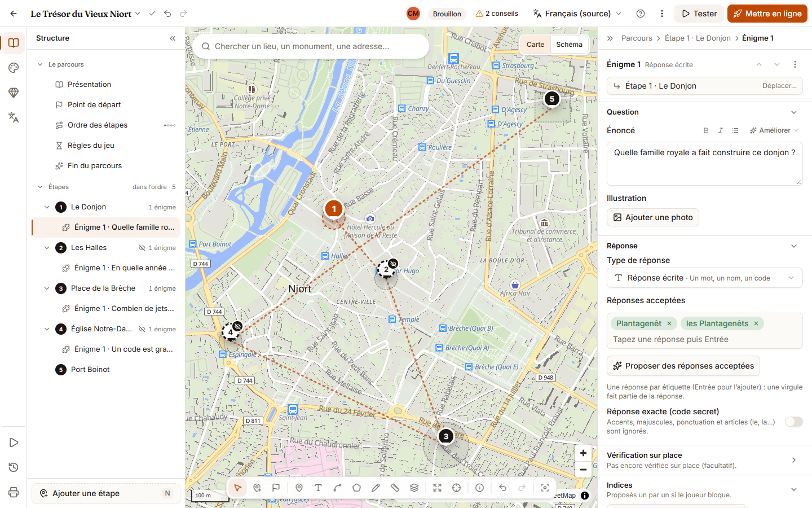Click the fit-to-view expand arrows tool
Viewport: 812px width, 508px height.
437,488
